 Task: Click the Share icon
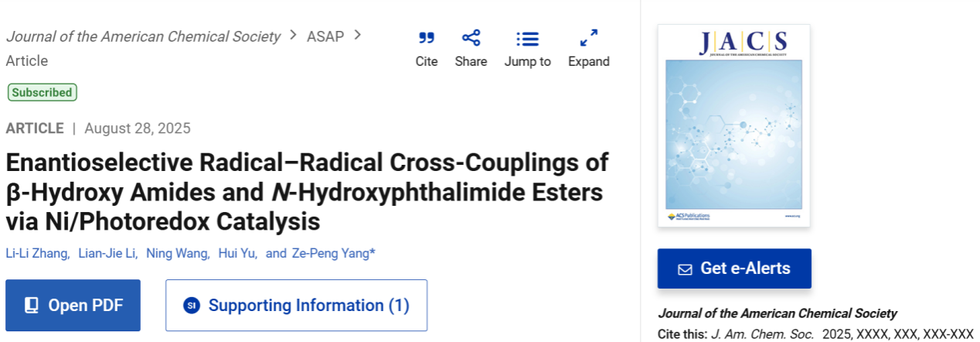[x=471, y=38]
